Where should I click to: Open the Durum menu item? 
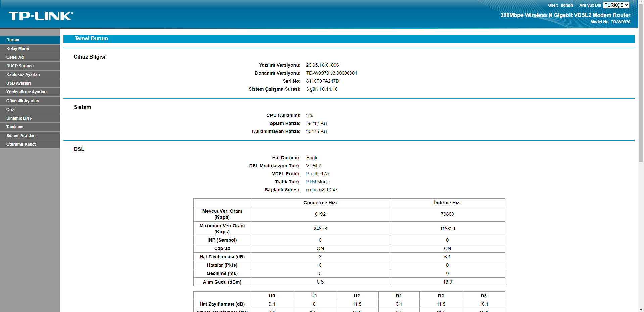(30, 40)
